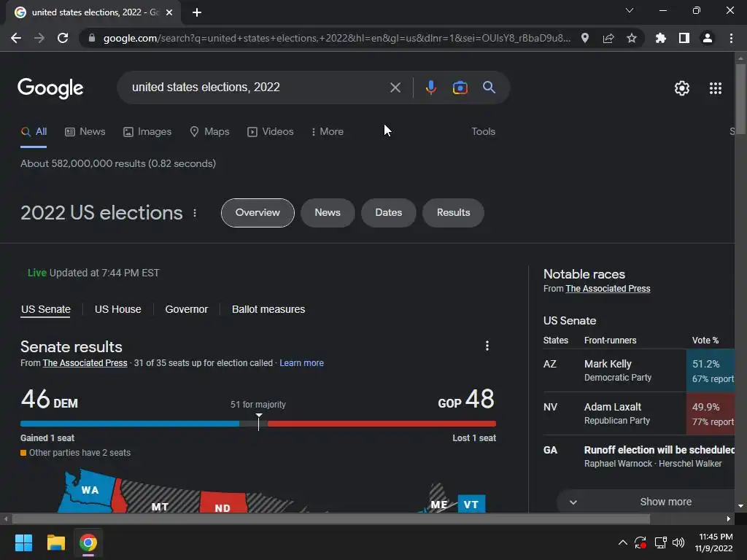Viewport: 747px width, 560px height.
Task: Click Vermont (VT) on the map
Action: click(x=471, y=504)
